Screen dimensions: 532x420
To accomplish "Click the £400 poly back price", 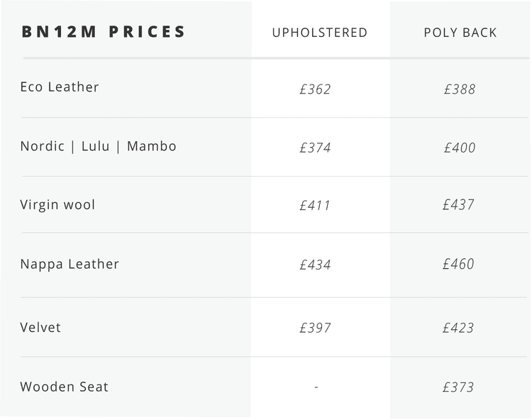I will 460,148.
